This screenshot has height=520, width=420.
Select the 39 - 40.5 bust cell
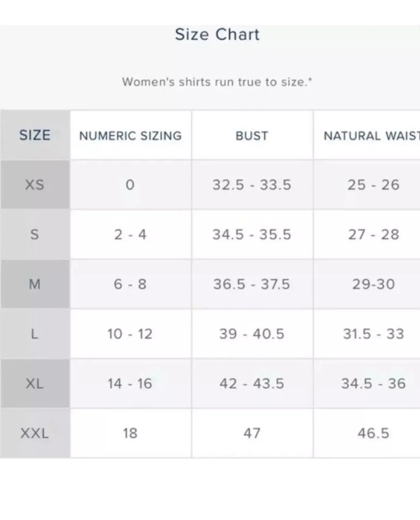click(252, 334)
